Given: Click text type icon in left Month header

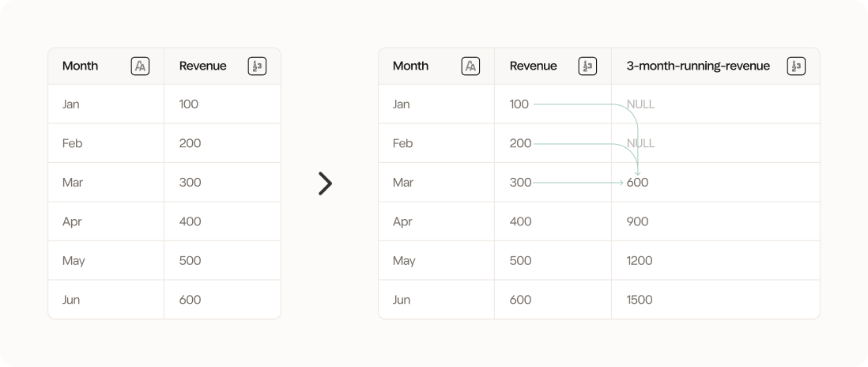Looking at the screenshot, I should pos(140,66).
